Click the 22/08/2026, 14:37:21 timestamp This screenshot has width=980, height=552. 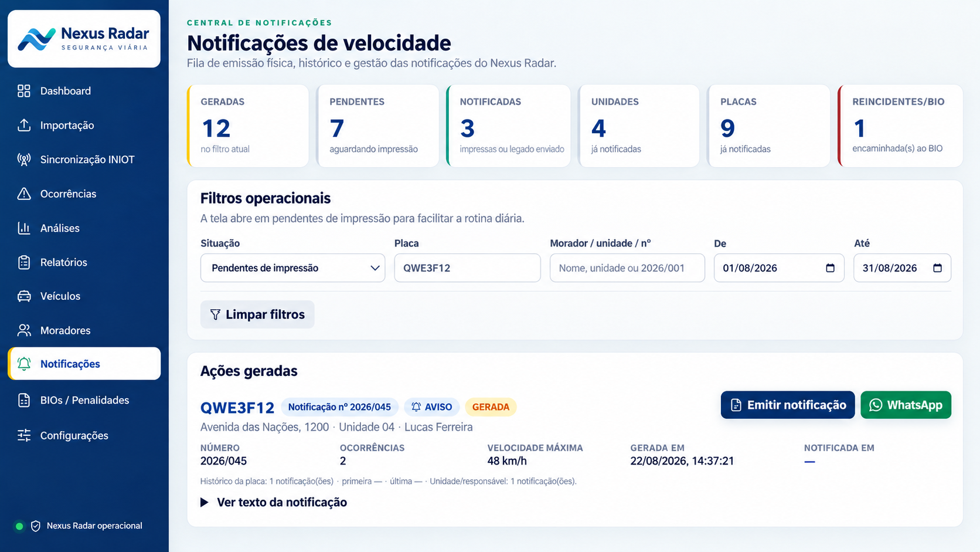[682, 461]
